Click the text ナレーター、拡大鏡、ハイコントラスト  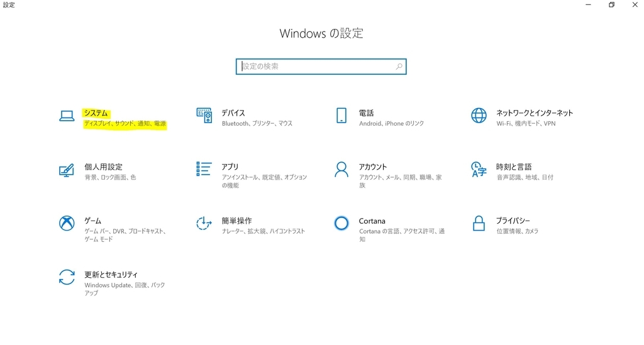point(264,231)
